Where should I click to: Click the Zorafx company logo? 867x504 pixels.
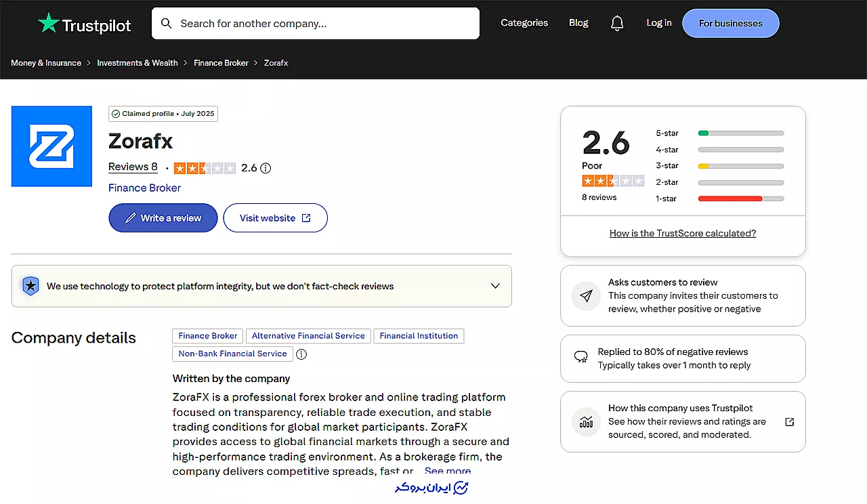pos(51,146)
